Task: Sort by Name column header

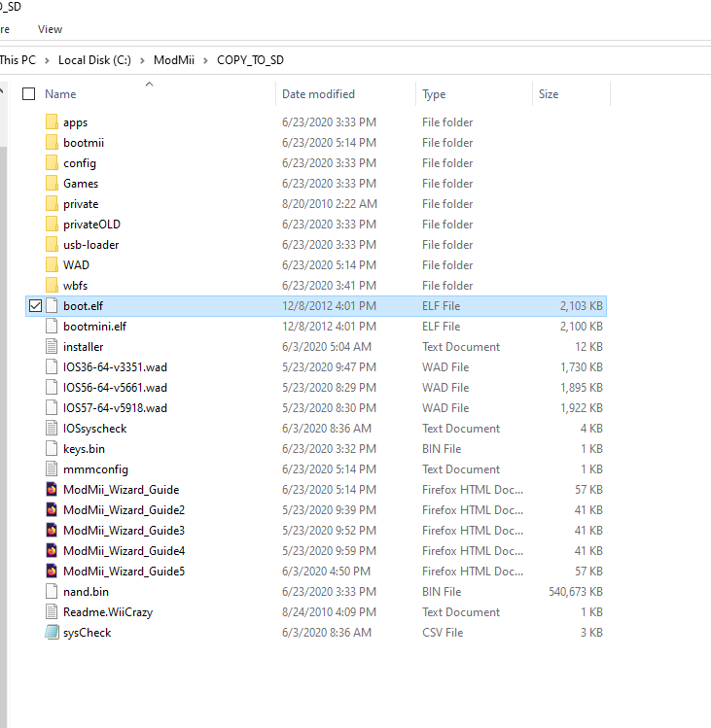Action: (60, 94)
